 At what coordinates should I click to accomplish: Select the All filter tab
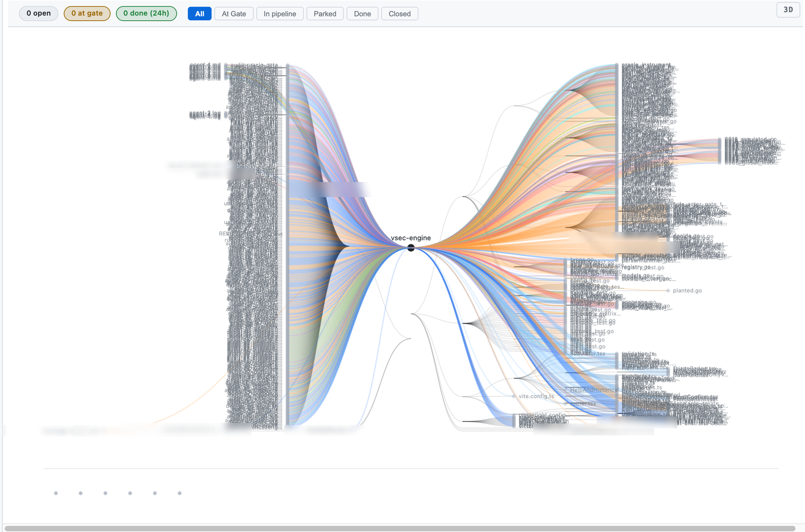pyautogui.click(x=200, y=14)
